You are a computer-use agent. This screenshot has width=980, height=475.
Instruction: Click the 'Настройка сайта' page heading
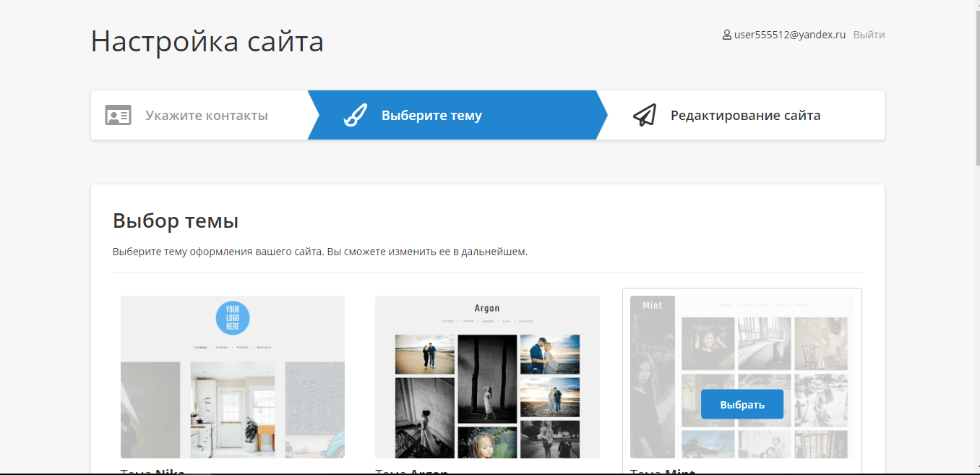tap(207, 41)
